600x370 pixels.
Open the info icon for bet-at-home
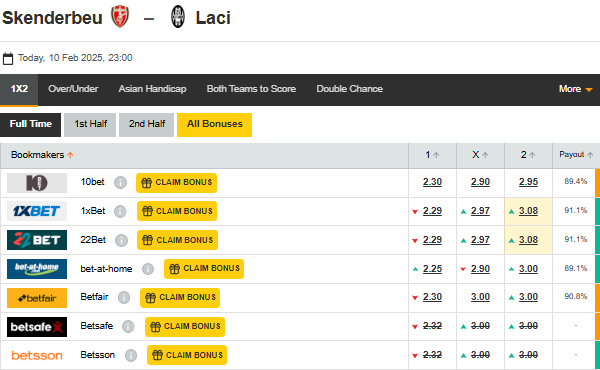(148, 269)
